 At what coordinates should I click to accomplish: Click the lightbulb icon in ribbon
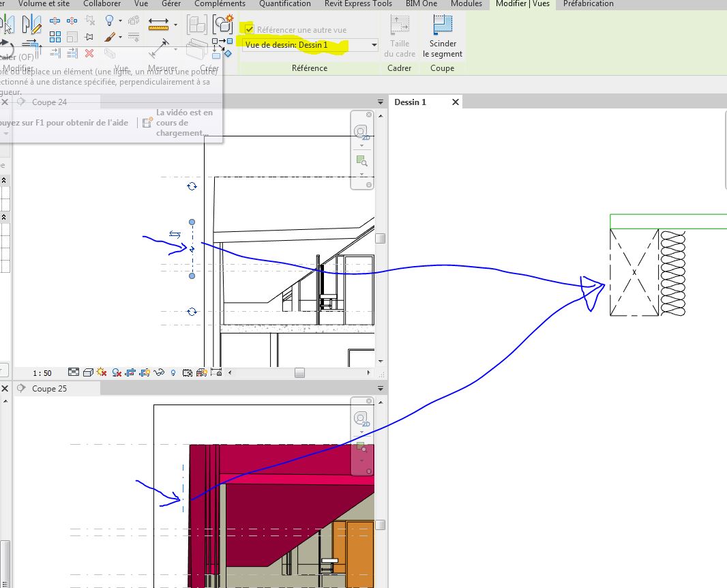point(109,21)
